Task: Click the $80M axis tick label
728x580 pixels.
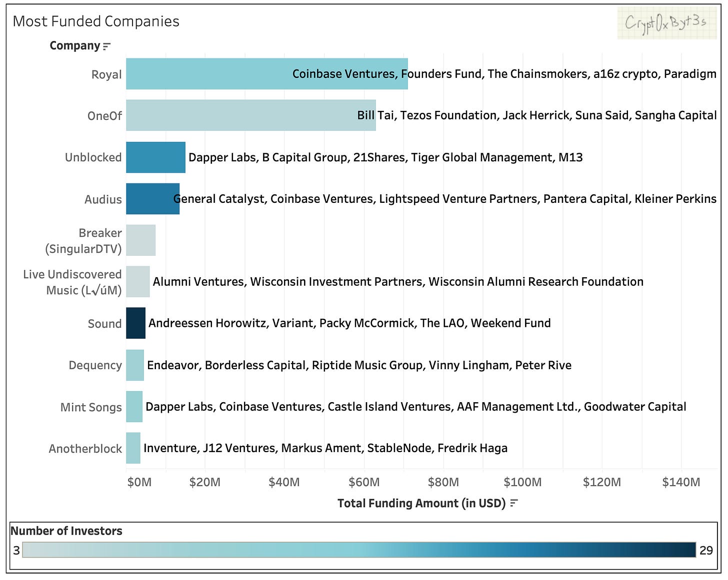Action: (x=443, y=482)
